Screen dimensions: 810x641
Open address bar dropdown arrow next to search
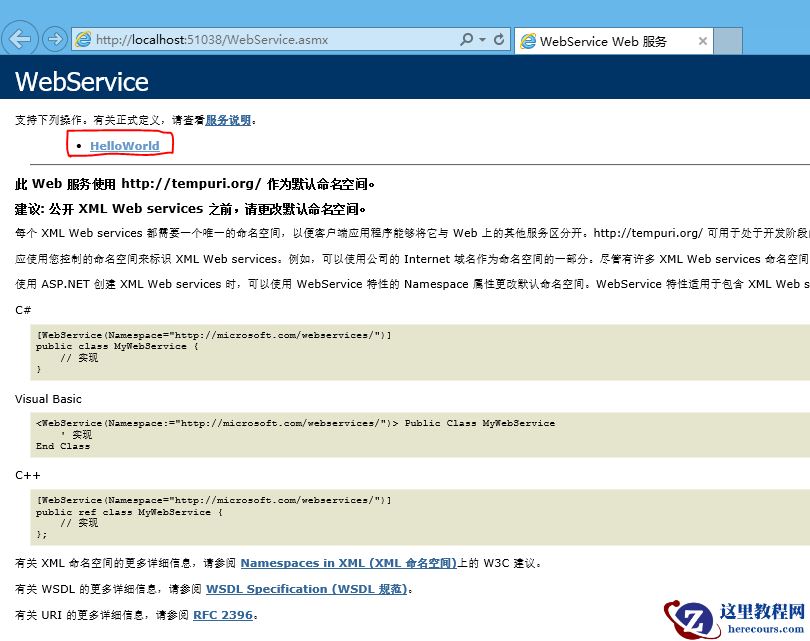coord(482,39)
